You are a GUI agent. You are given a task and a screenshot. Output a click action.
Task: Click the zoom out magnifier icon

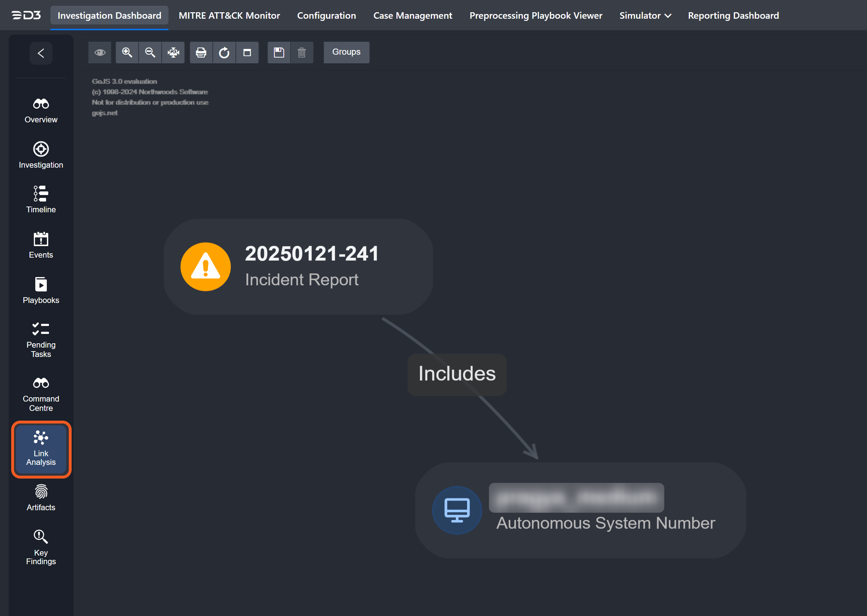pos(150,52)
